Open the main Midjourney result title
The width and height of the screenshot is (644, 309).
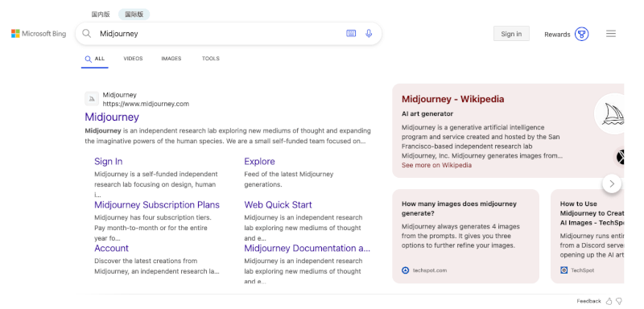[x=112, y=117]
